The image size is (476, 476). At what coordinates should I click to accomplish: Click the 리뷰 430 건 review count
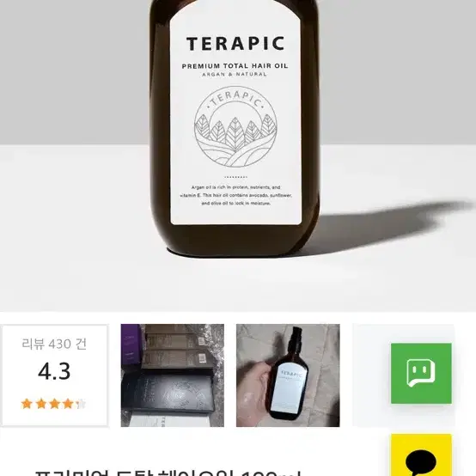pos(54,344)
